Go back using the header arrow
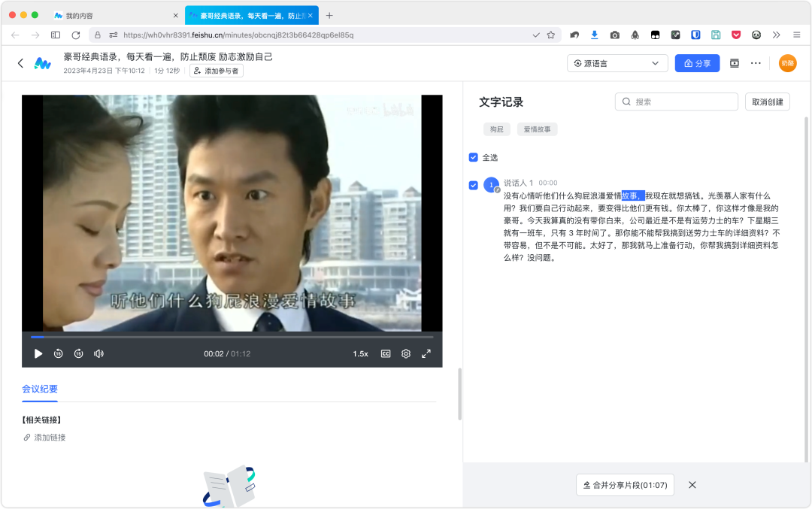The height and width of the screenshot is (509, 812). point(20,63)
